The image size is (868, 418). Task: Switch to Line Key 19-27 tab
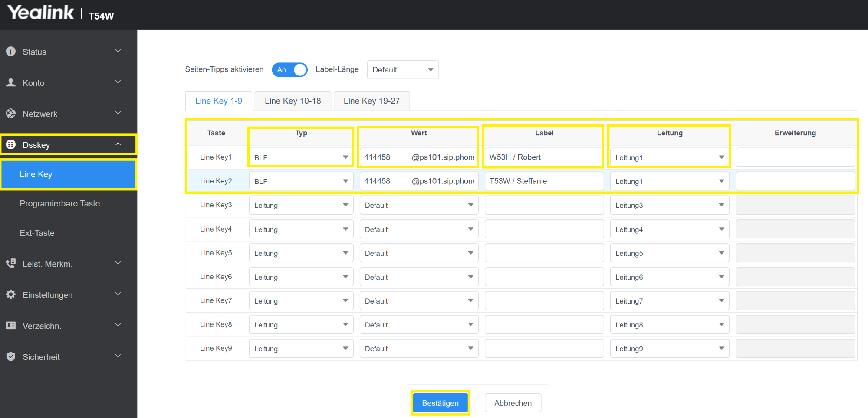pyautogui.click(x=372, y=101)
